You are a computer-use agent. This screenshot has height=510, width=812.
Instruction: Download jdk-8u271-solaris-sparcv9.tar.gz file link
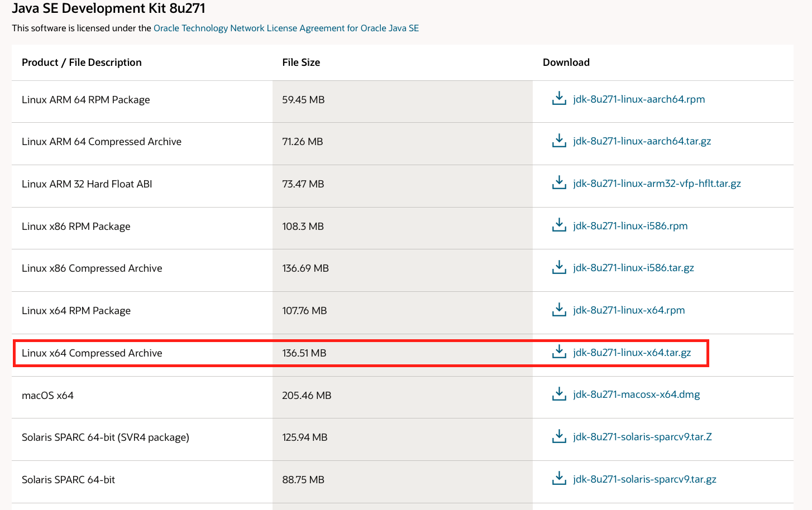644,479
